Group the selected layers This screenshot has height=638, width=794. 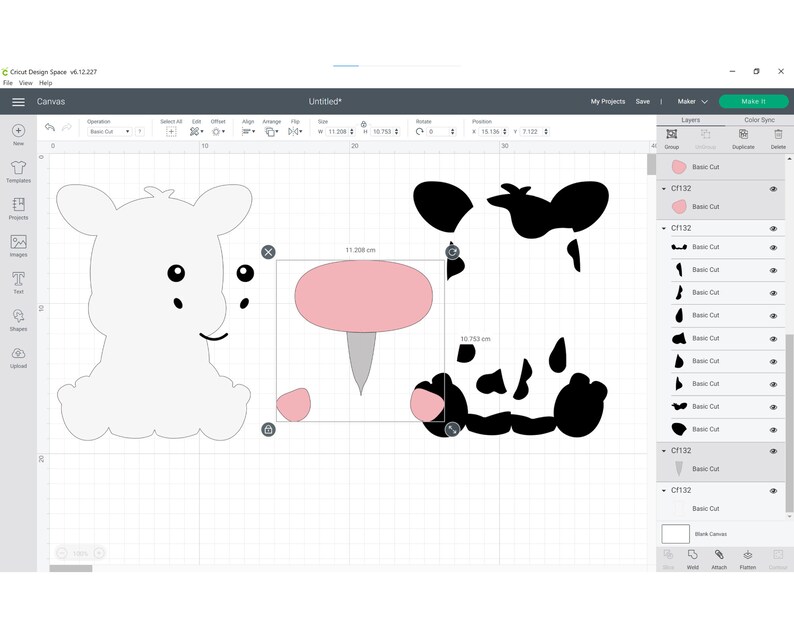(x=671, y=138)
